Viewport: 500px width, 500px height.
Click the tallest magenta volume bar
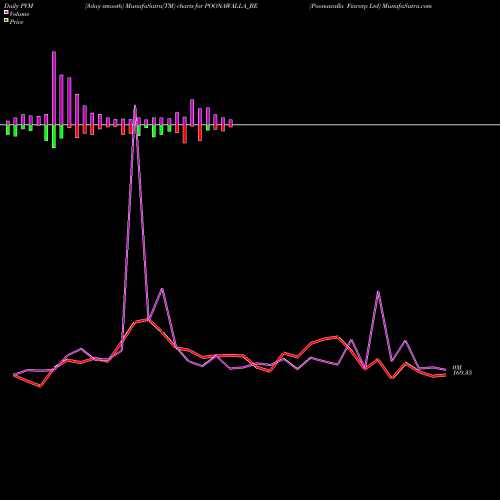pos(54,88)
